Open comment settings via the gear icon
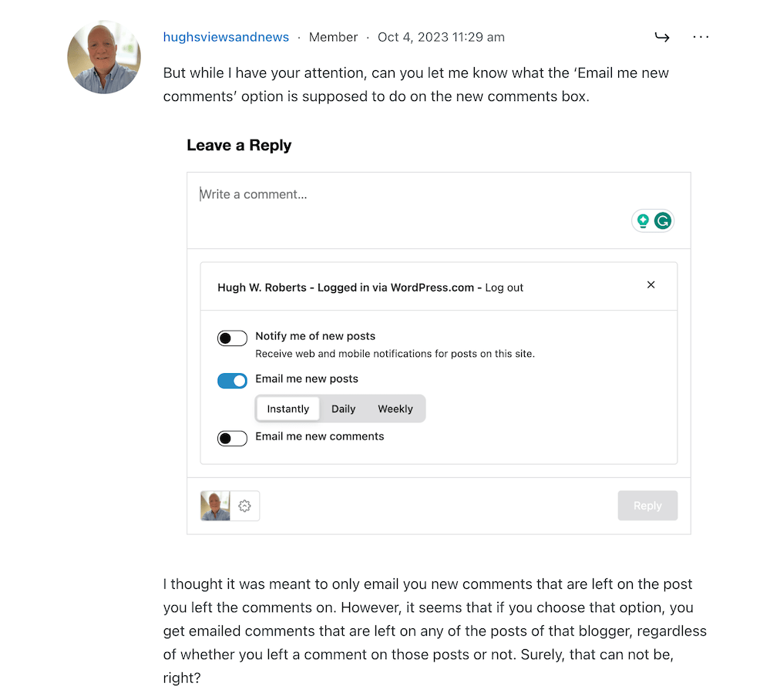The height and width of the screenshot is (700, 770). pos(244,506)
